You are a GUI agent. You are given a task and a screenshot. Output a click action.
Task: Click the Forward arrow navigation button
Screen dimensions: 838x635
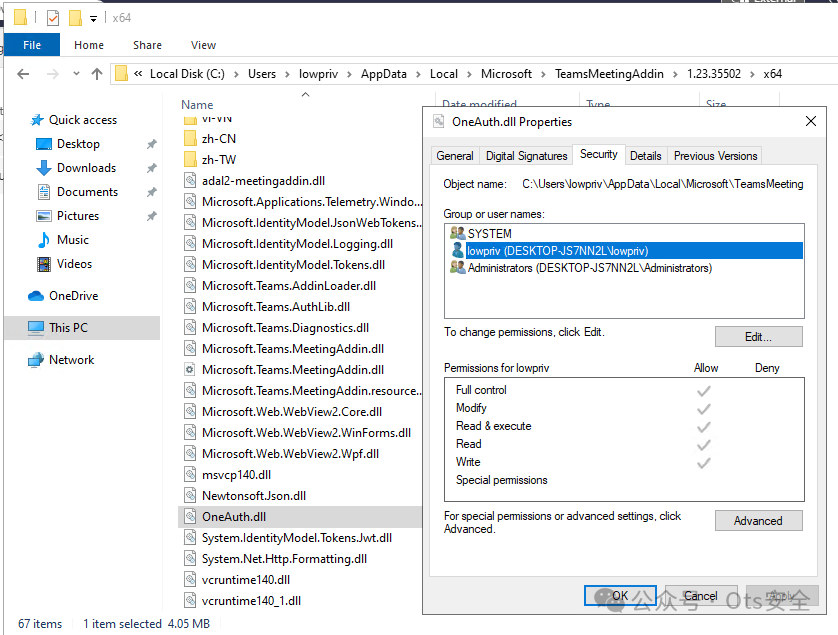click(x=52, y=74)
